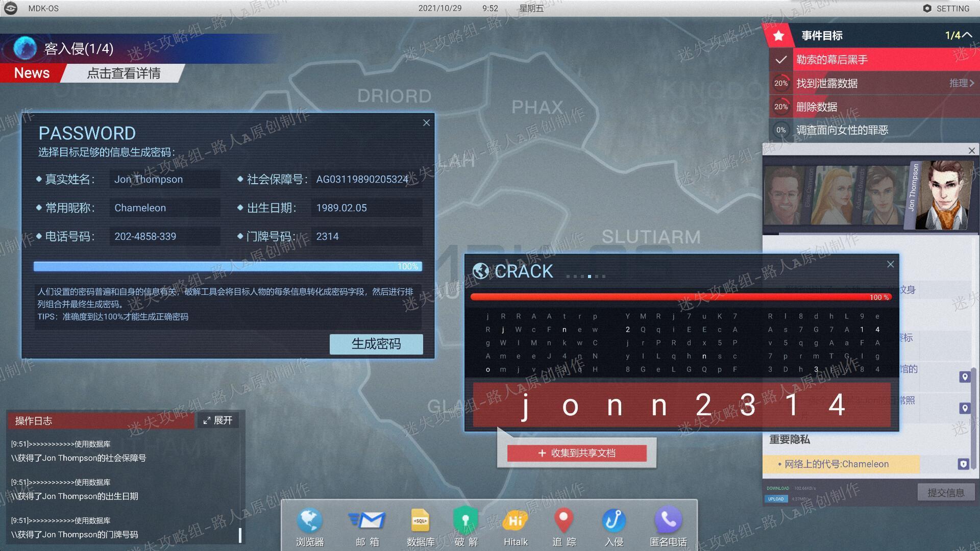Open the 入侵 intrusion hook icon
This screenshot has height=551, width=980.
(614, 527)
